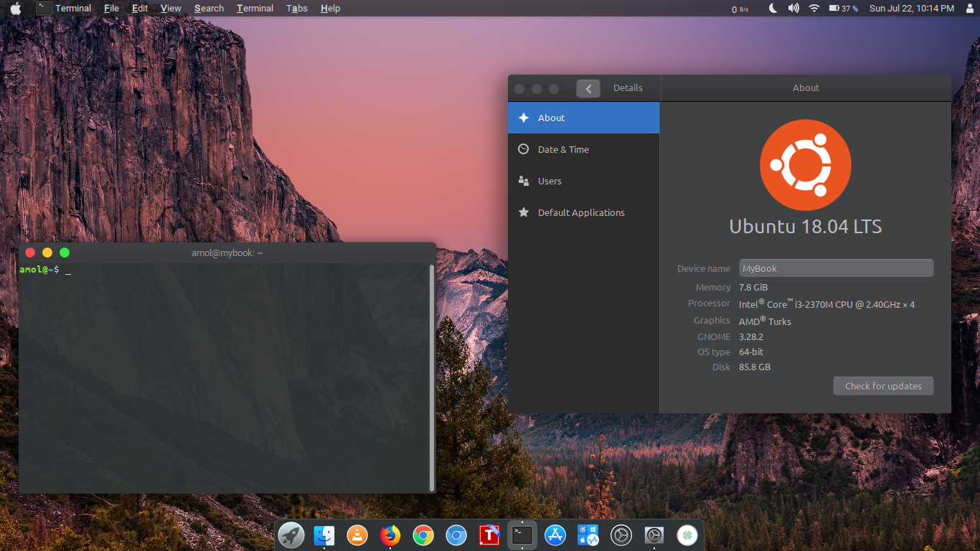Select About in the Details sidebar
Viewport: 980px width, 551px height.
coord(583,118)
